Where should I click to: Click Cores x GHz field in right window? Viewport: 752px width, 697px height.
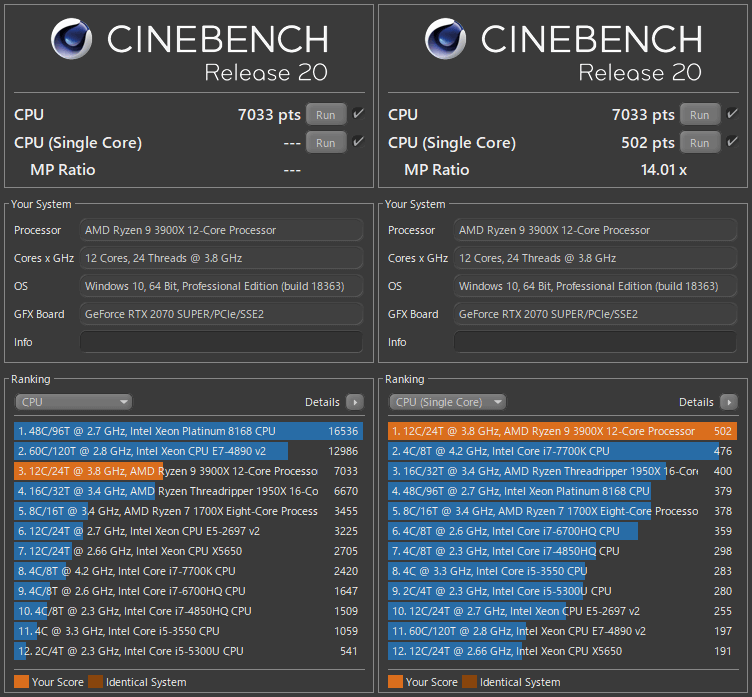[x=595, y=258]
